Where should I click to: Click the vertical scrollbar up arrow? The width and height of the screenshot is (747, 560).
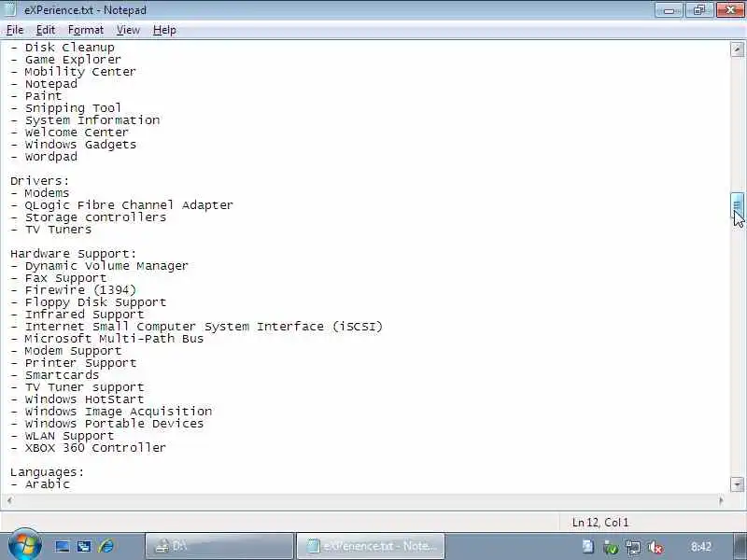pos(737,49)
